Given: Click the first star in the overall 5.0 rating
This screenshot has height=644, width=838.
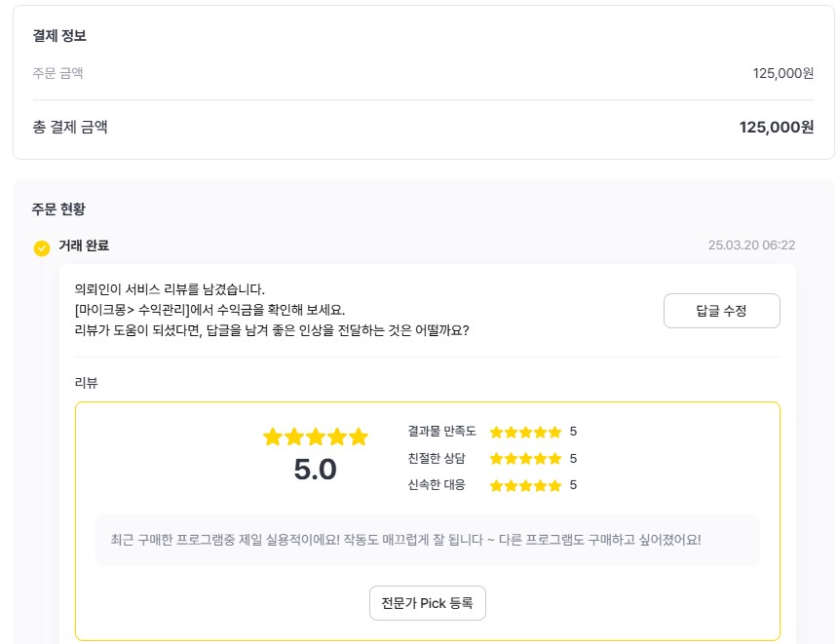Looking at the screenshot, I should click(x=275, y=436).
